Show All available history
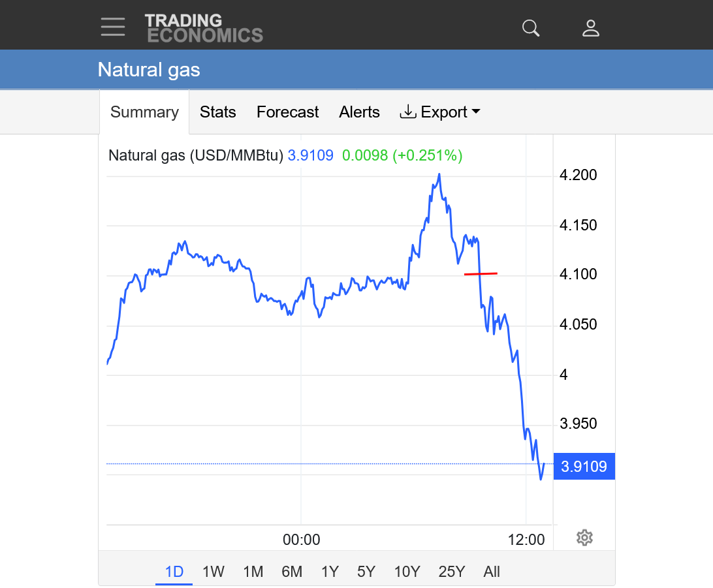Screen dimensions: 713x588 pos(492,572)
